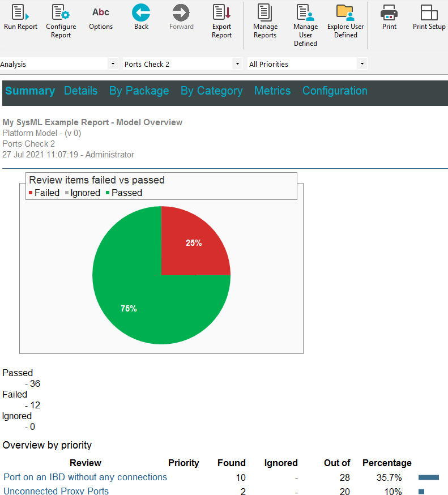
Task: Expand the Analysis dropdown
Action: coord(113,64)
